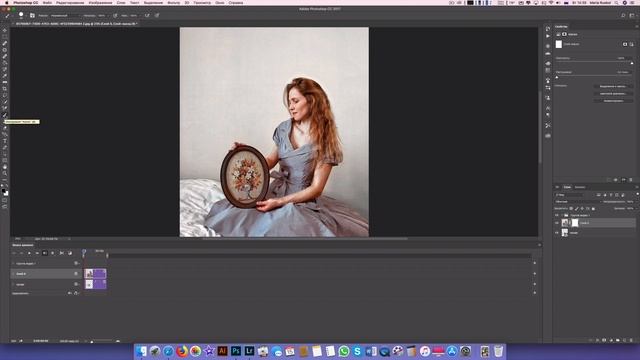This screenshot has width=640, height=360.
Task: Switch to the Каналы tab
Action: [580, 187]
